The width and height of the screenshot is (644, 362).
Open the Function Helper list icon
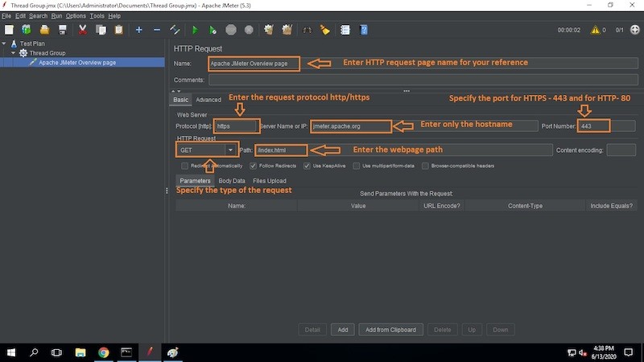coord(345,30)
